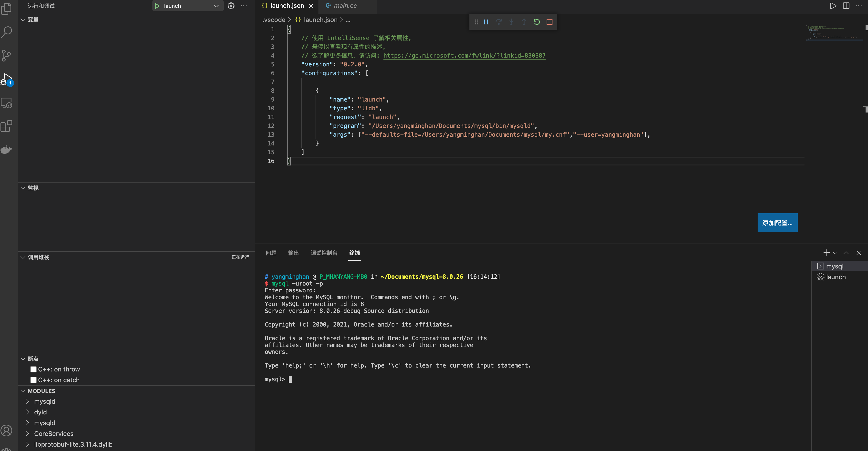The height and width of the screenshot is (451, 868).
Task: Restart the debug session
Action: [x=537, y=22]
